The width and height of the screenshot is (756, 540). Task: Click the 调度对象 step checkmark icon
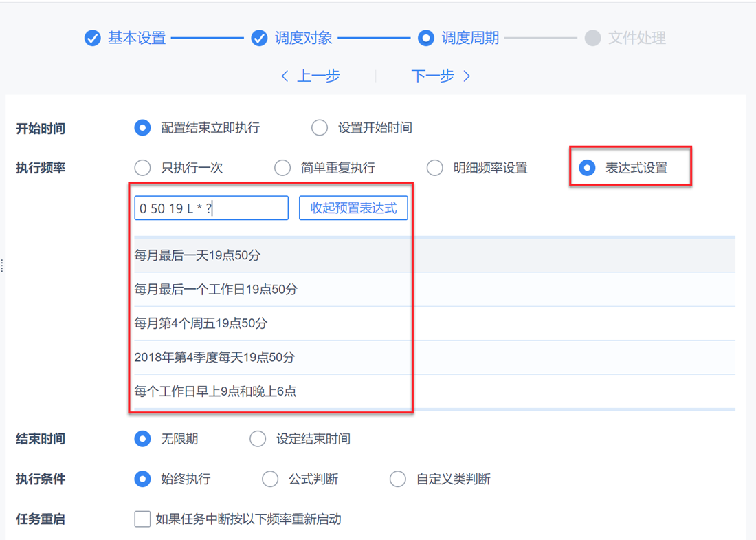tap(259, 38)
